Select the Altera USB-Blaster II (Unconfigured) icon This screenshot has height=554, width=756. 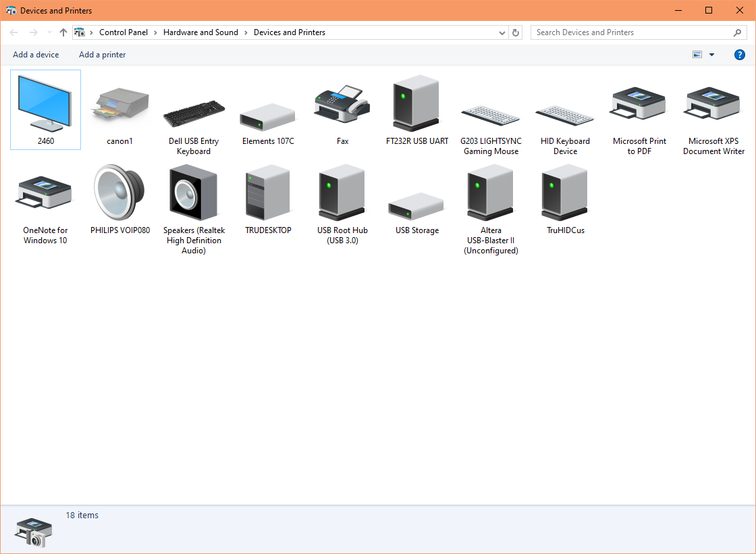pyautogui.click(x=491, y=193)
